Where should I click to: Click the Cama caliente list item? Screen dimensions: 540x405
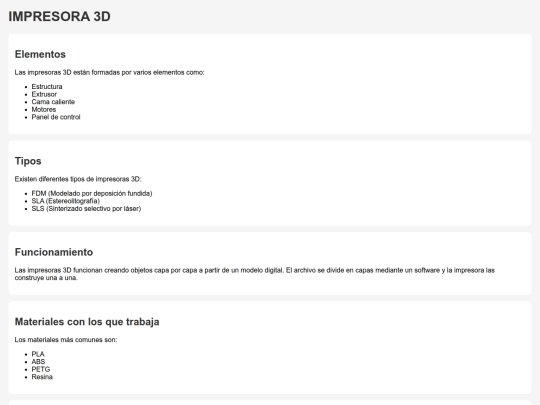coord(53,102)
